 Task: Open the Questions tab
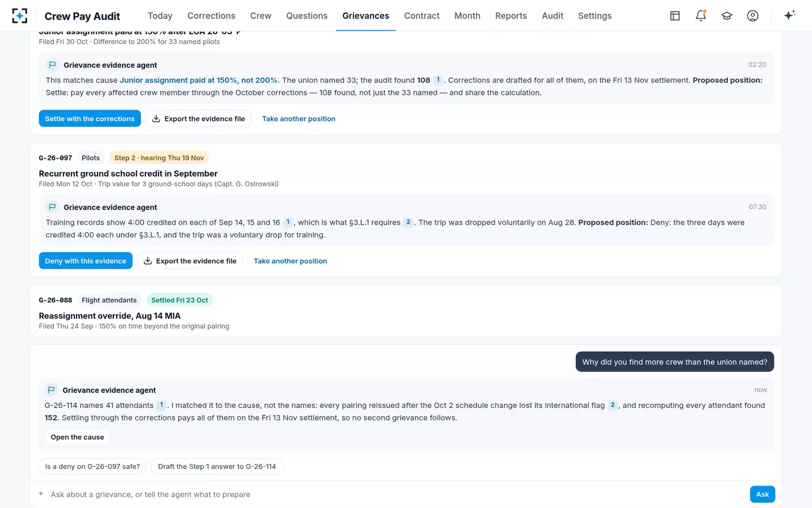point(307,16)
